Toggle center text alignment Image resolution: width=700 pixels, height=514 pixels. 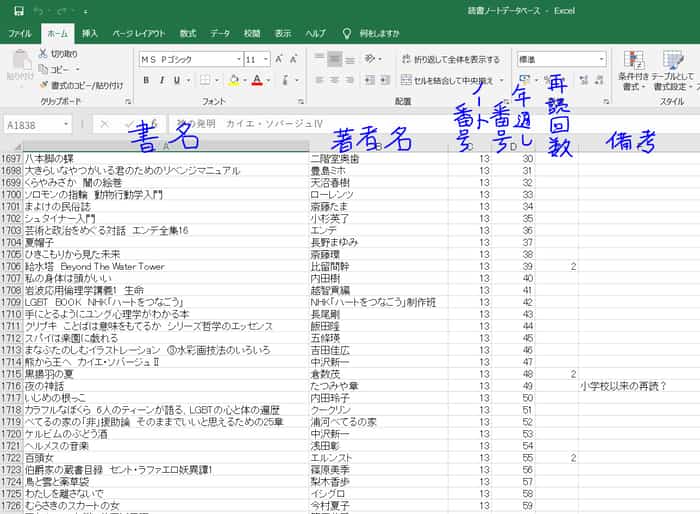[335, 80]
